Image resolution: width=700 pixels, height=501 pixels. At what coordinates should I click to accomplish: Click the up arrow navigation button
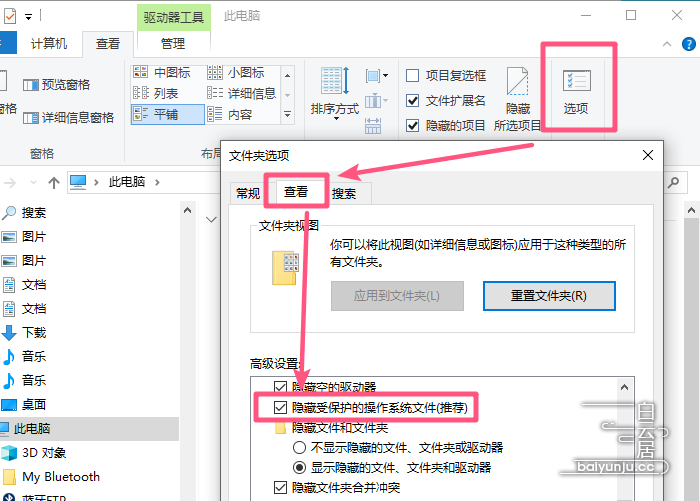pos(54,183)
